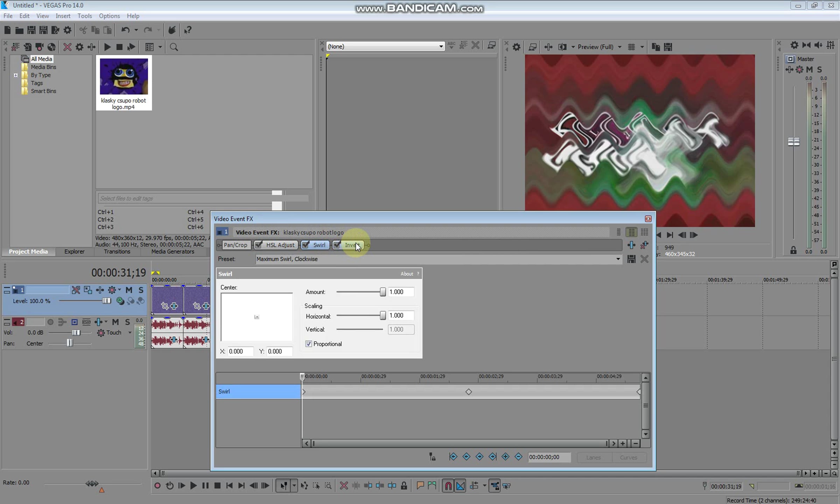Open overlays grid dropdown arrow
This screenshot has height=504, width=840.
tap(642, 47)
